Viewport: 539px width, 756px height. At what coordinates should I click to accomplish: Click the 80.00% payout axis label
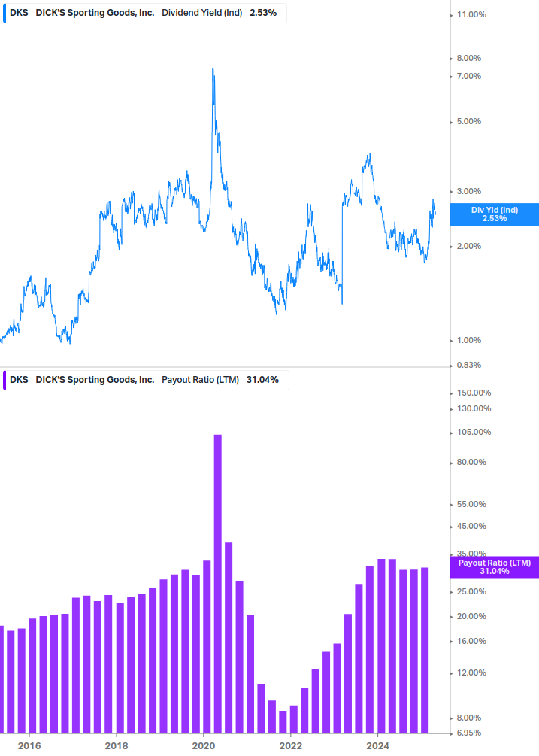click(x=471, y=463)
